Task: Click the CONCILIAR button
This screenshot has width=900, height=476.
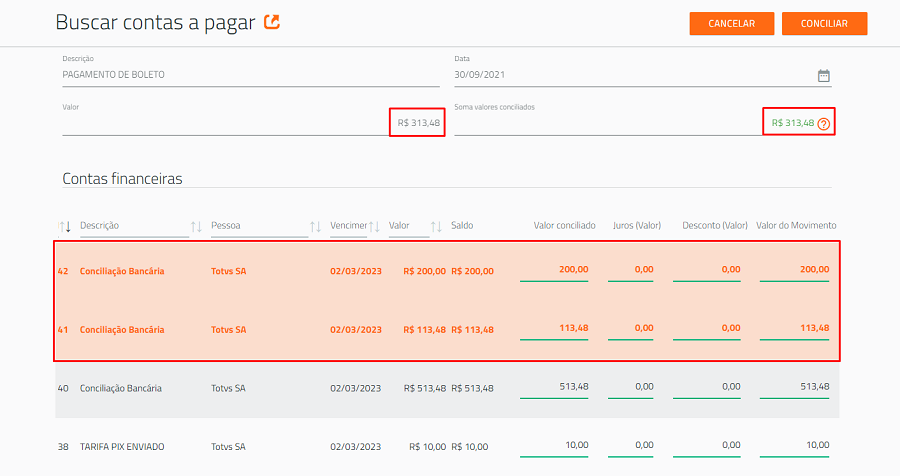Action: 824,24
